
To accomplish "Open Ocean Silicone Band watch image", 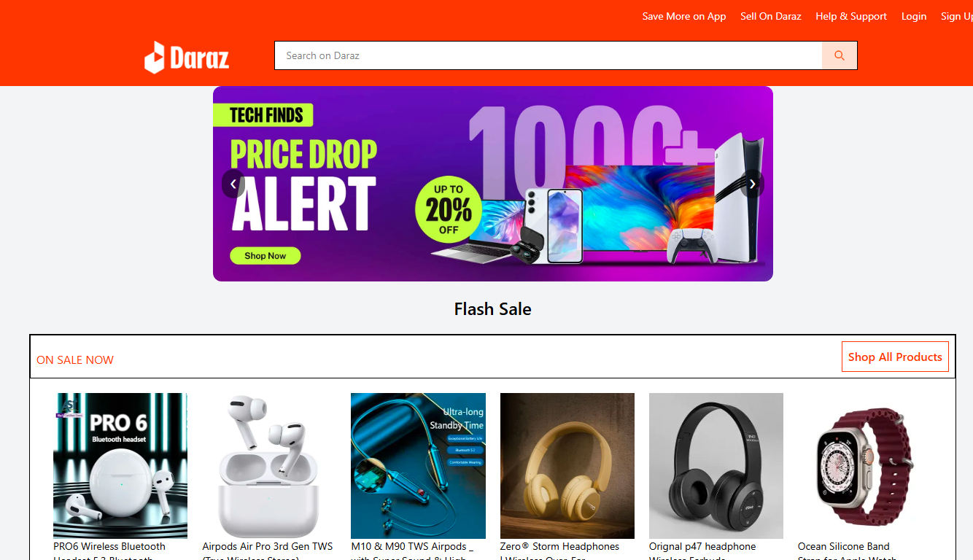I will tap(865, 466).
